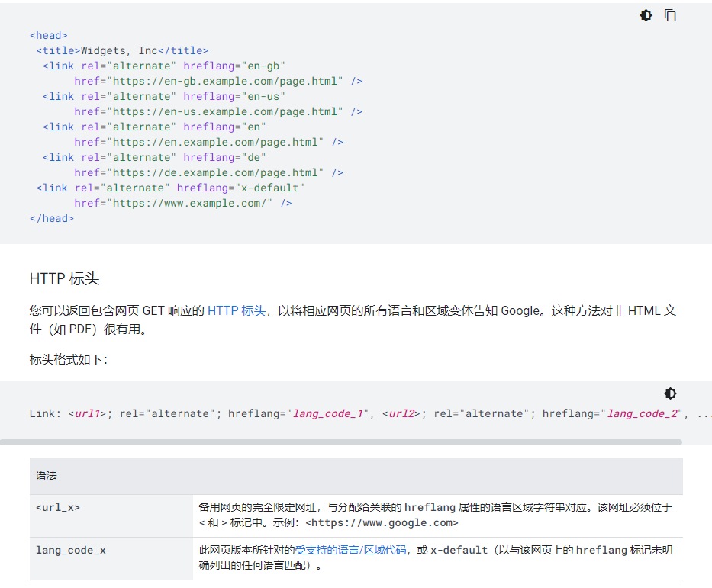Click the en-us.example.com href line
The width and height of the screenshot is (712, 588).
[218, 111]
